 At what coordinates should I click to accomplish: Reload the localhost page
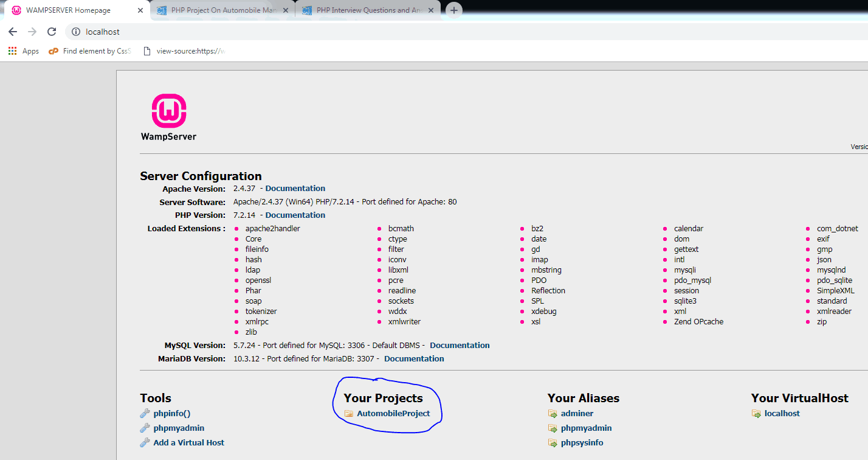pyautogui.click(x=52, y=32)
